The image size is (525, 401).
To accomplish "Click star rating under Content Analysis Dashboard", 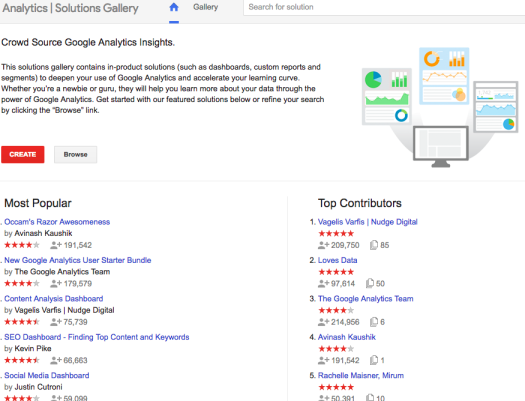I will pos(22,322).
